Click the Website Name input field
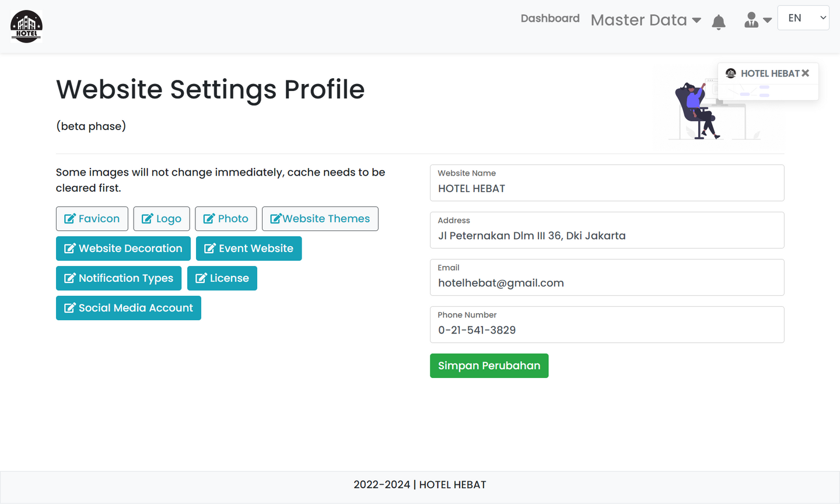This screenshot has width=840, height=504. (607, 188)
